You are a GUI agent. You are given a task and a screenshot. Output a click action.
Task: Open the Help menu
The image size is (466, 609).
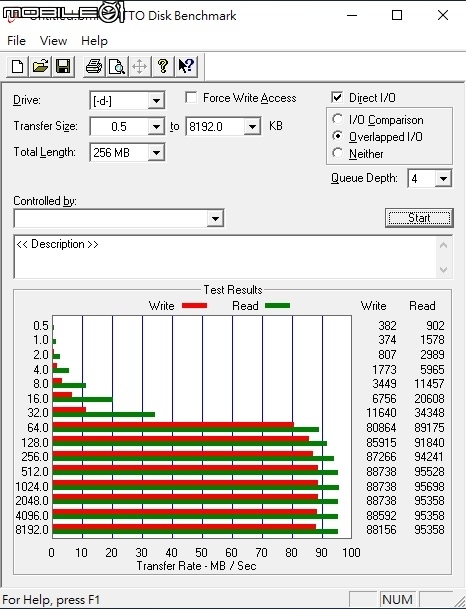click(x=94, y=41)
